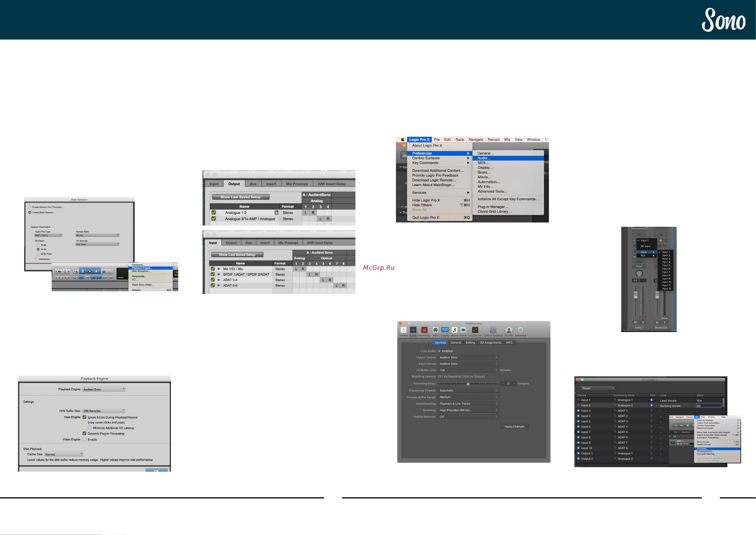Open the Movie preferences camera icon
This screenshot has width=756, height=535.
pos(463,330)
